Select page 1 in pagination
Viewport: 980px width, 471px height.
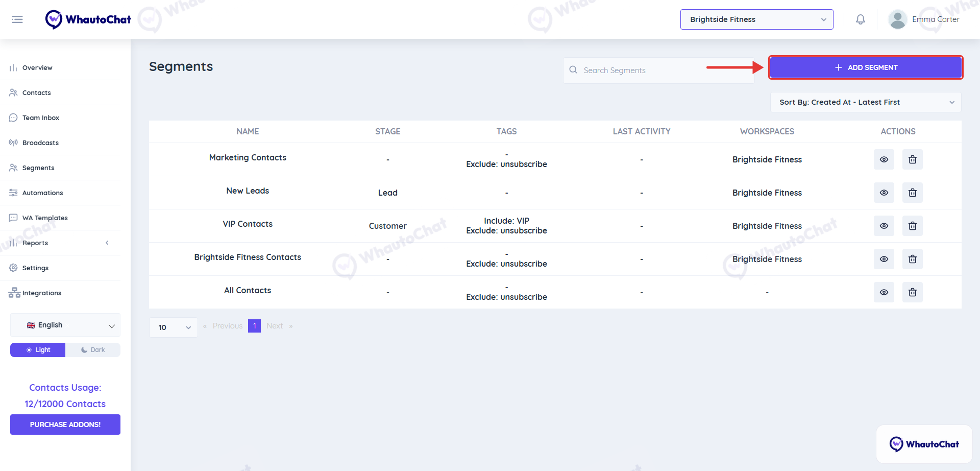coord(254,326)
